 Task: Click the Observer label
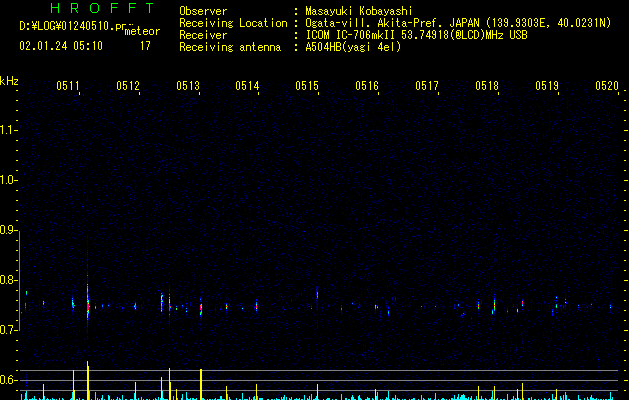click(x=203, y=11)
